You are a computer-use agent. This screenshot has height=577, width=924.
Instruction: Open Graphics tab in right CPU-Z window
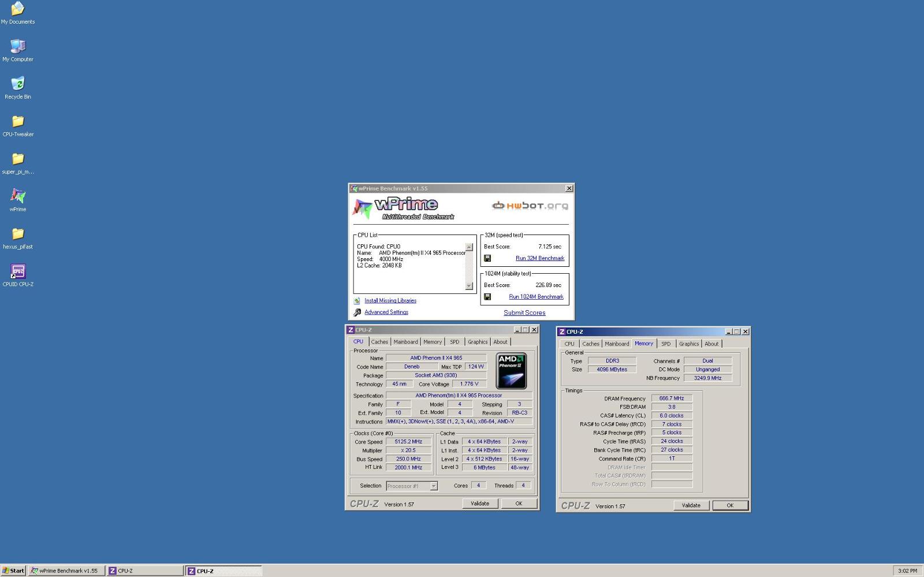689,344
